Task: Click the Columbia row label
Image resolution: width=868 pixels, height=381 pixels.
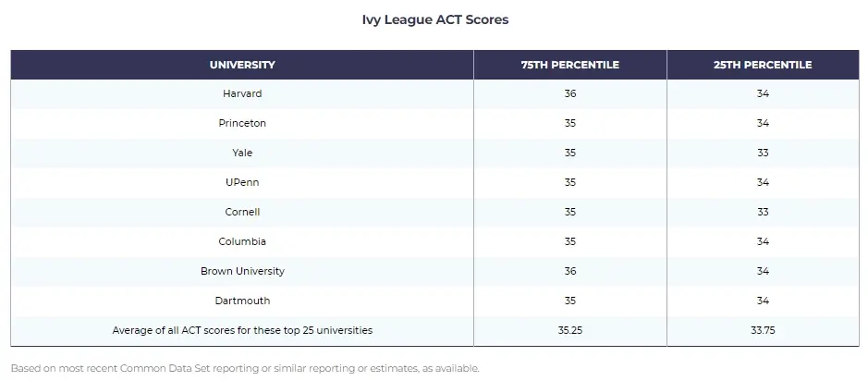Action: click(242, 242)
